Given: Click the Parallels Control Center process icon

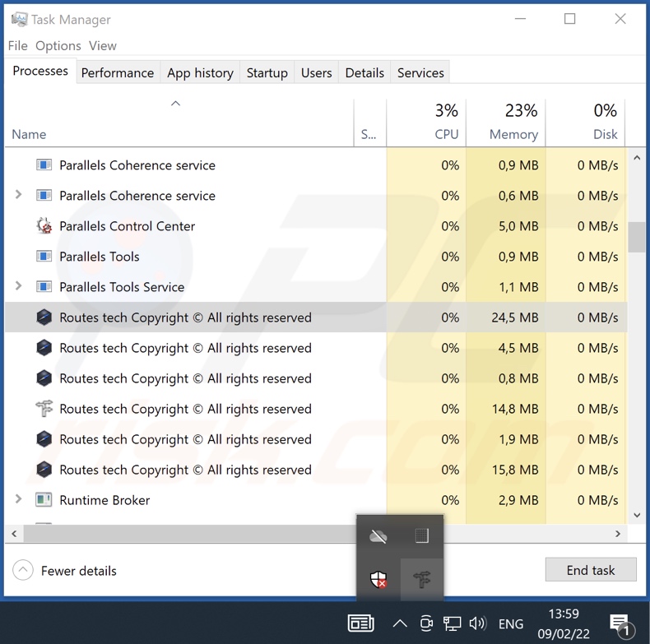Looking at the screenshot, I should coord(44,226).
